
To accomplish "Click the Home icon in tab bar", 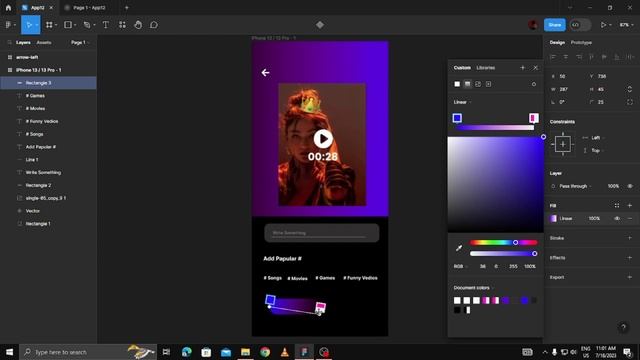I will click(9, 7).
